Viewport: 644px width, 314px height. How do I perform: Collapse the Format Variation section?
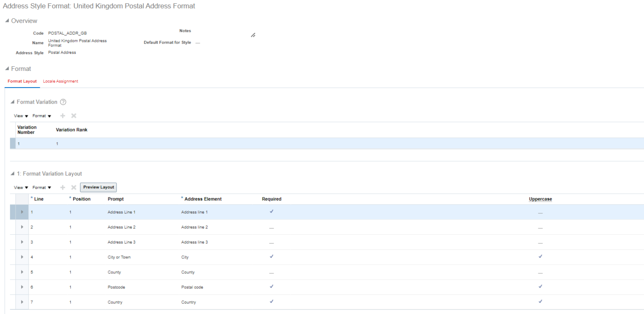tap(13, 102)
